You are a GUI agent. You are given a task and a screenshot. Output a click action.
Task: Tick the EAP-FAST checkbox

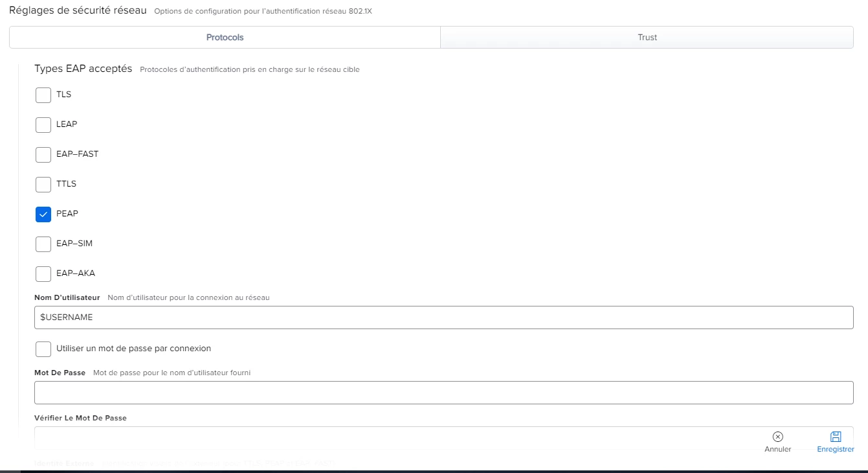(x=43, y=155)
